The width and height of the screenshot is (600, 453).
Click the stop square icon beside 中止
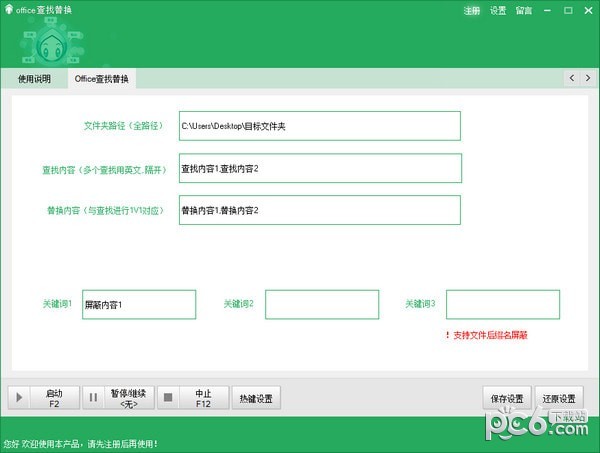tap(168, 398)
